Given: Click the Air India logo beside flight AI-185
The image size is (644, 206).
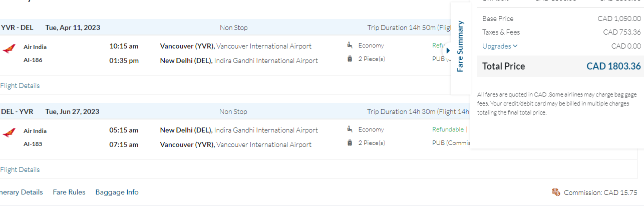Looking at the screenshot, I should pyautogui.click(x=9, y=133).
